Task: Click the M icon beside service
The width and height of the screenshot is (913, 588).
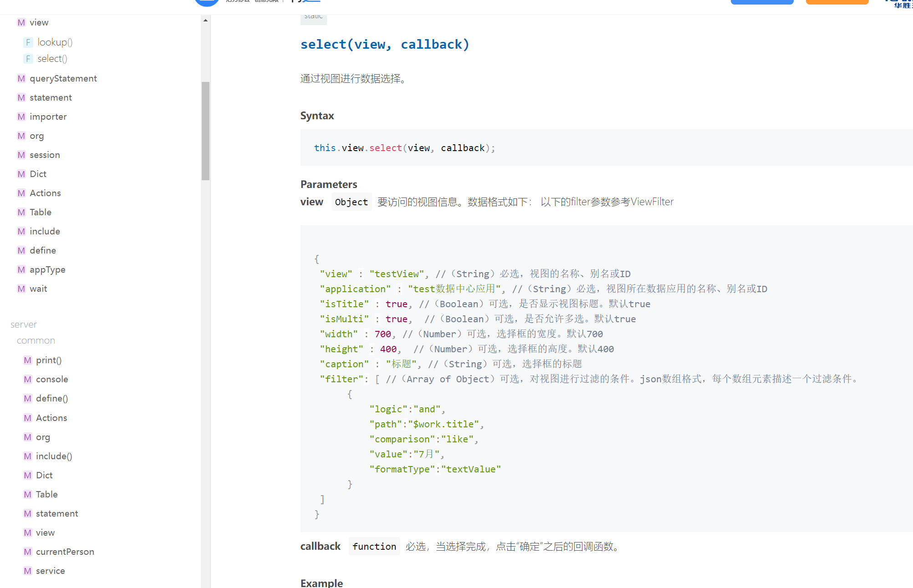Action: [x=27, y=571]
